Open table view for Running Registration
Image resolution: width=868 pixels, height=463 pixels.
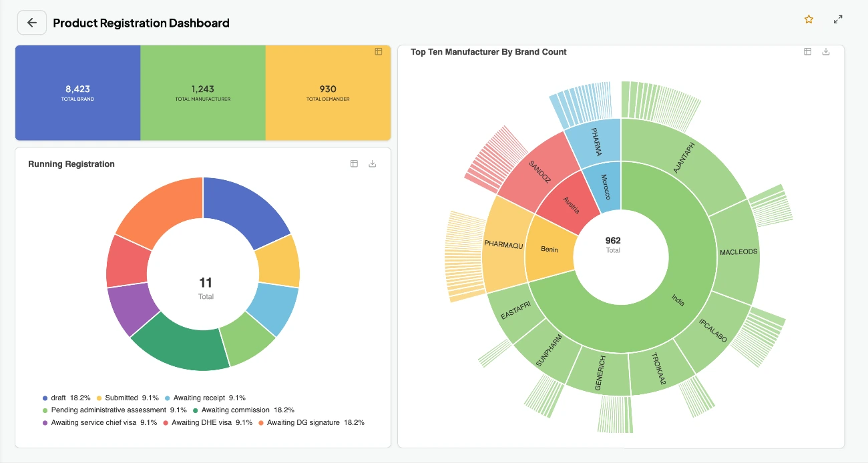[355, 163]
